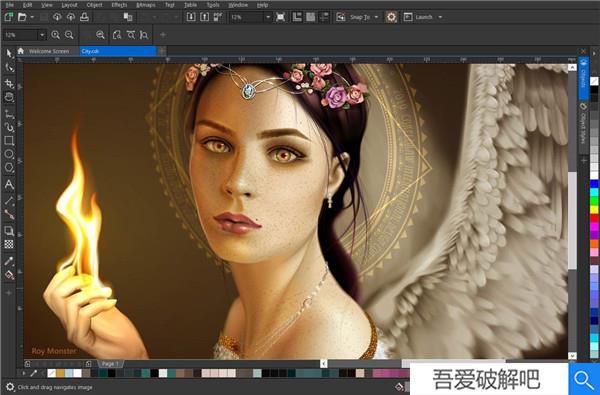Select the Drop shadow tool
The image size is (600, 395).
(x=9, y=230)
